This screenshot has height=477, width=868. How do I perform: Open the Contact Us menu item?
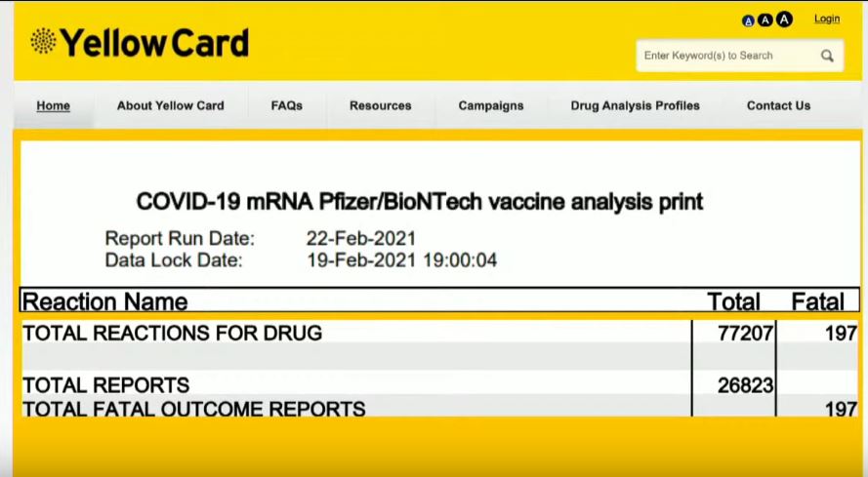[778, 105]
